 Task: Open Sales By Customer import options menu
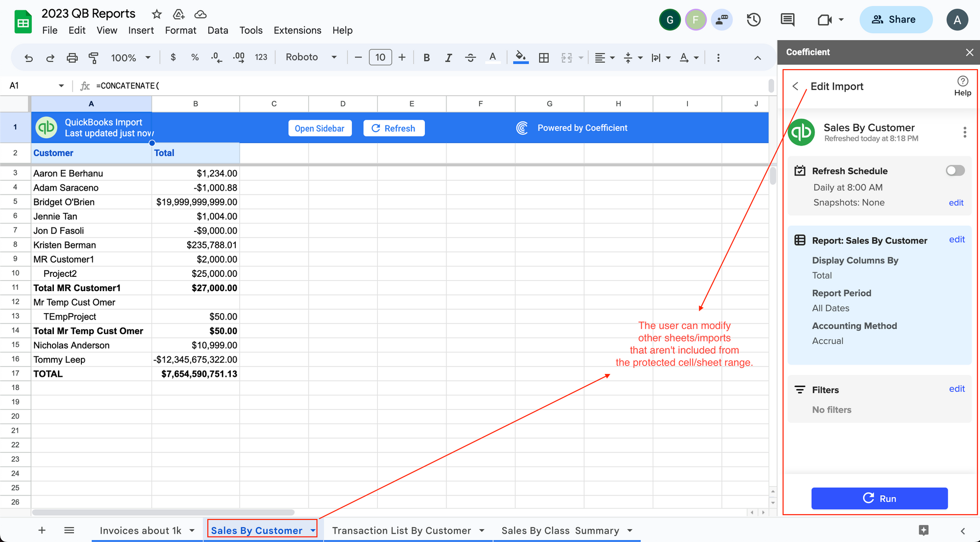964,132
